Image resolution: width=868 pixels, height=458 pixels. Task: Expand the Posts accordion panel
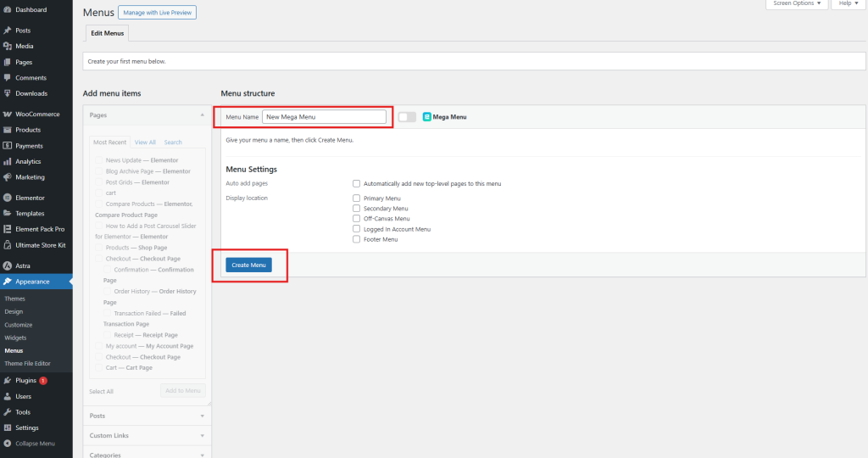click(x=147, y=416)
